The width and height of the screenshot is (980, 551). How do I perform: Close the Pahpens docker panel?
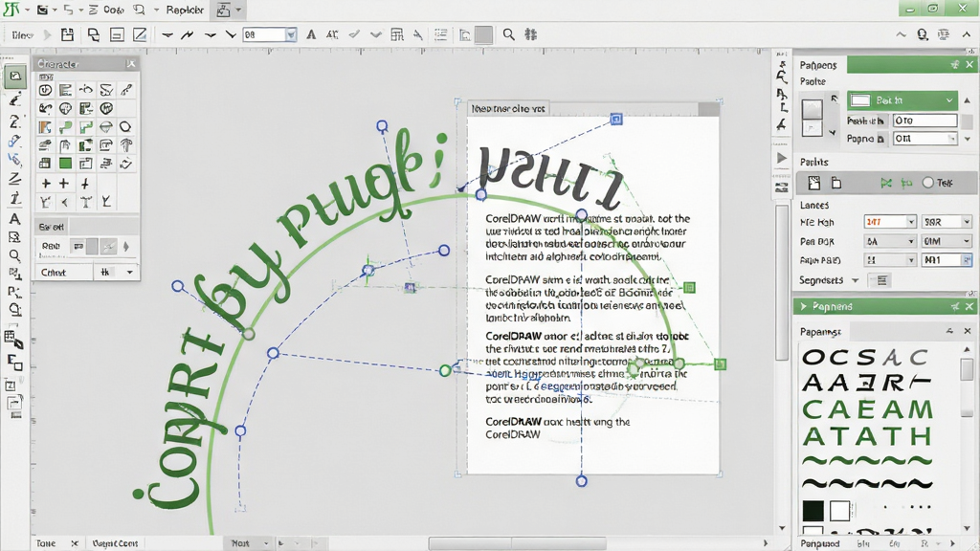969,64
